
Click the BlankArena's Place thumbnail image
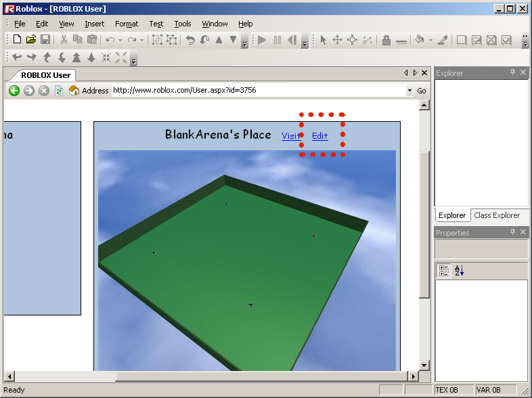(x=247, y=260)
